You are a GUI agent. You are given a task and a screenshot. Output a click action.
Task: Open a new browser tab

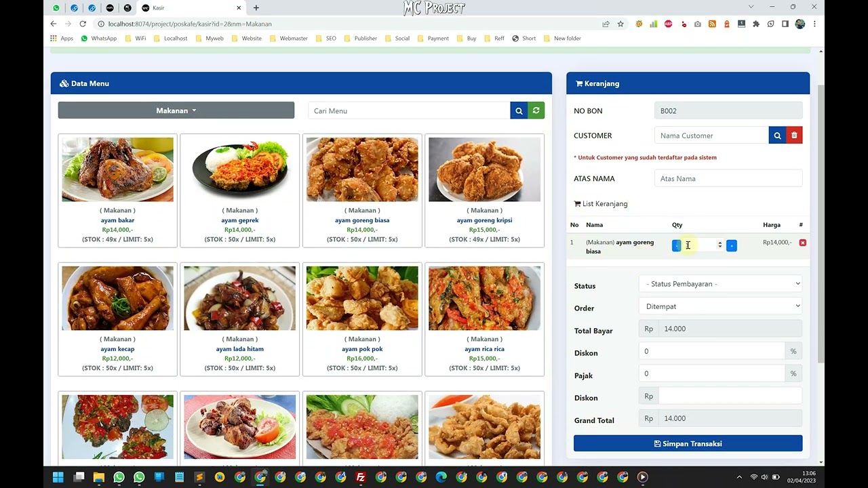(256, 7)
